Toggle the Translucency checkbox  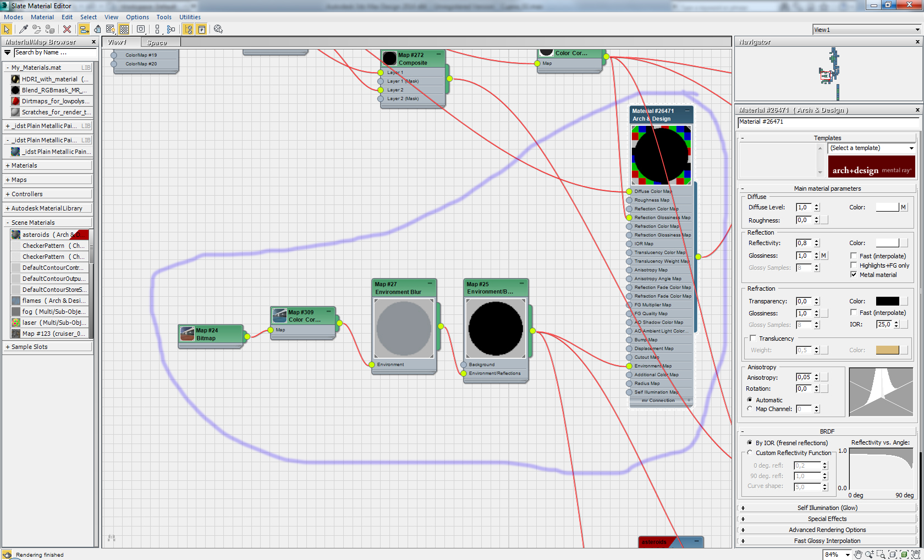click(753, 339)
